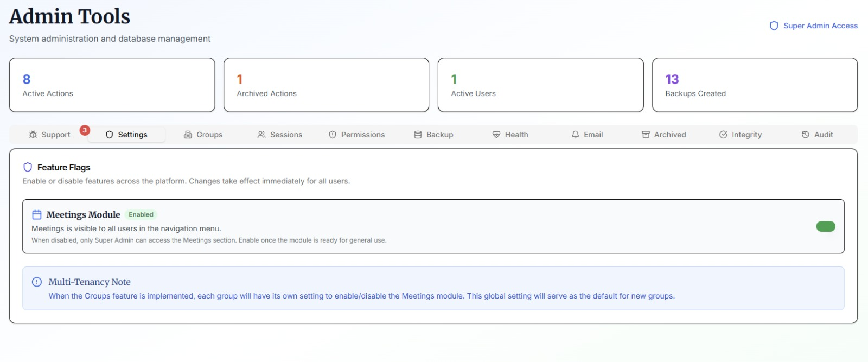Click the green Enabled status badge

[141, 214]
